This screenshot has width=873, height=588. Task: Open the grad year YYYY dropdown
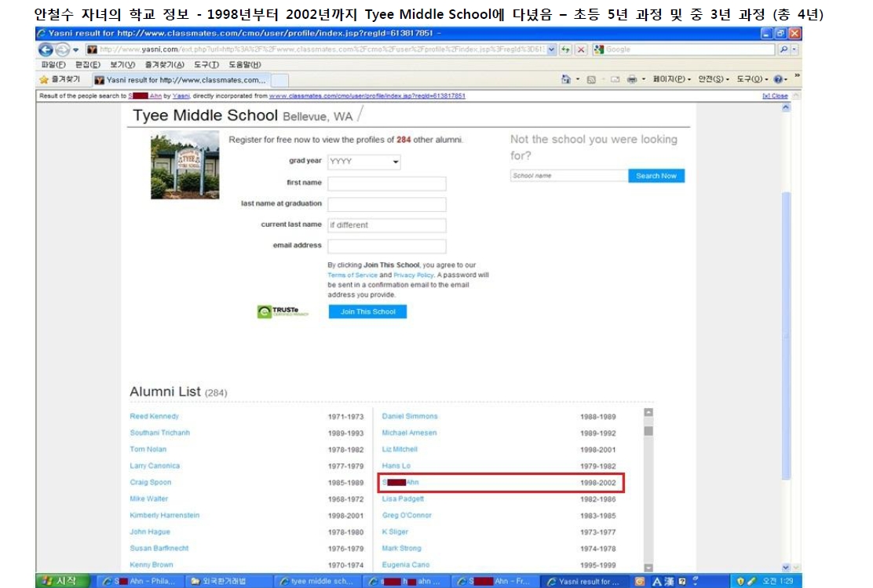click(364, 162)
